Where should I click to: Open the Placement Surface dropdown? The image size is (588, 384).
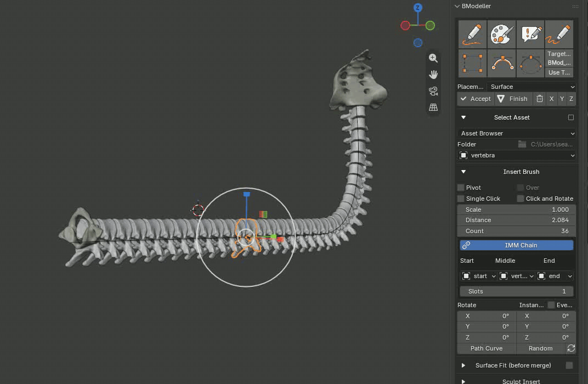tap(532, 87)
